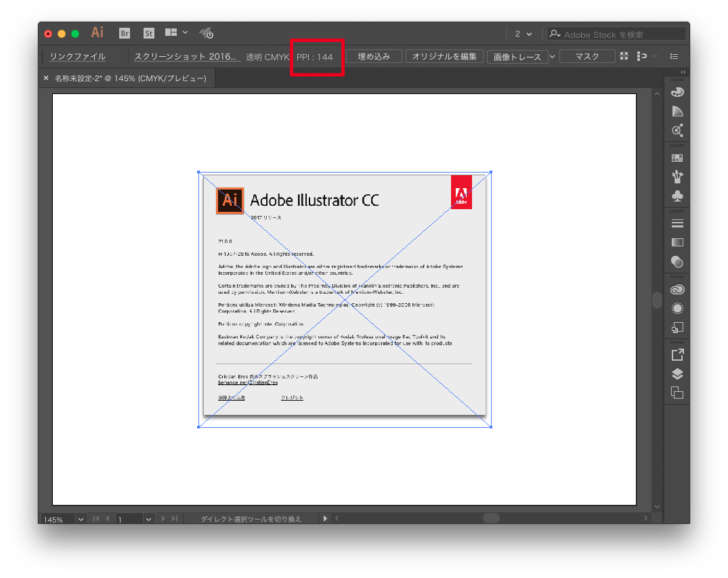Close the 名称未設定-2 document tab
This screenshot has height=578, width=728.
tap(46, 78)
